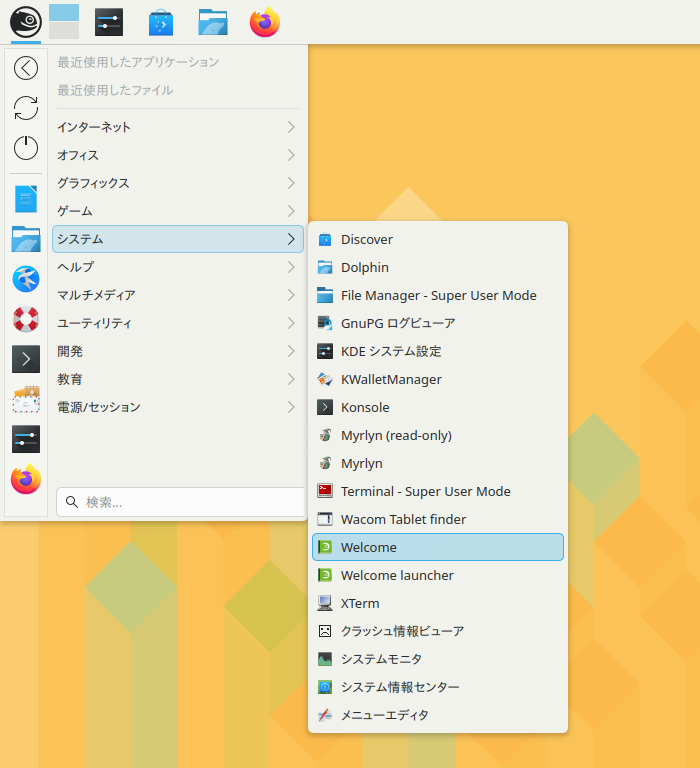
Task: Expand the マルチメディア category arrow
Action: (291, 295)
